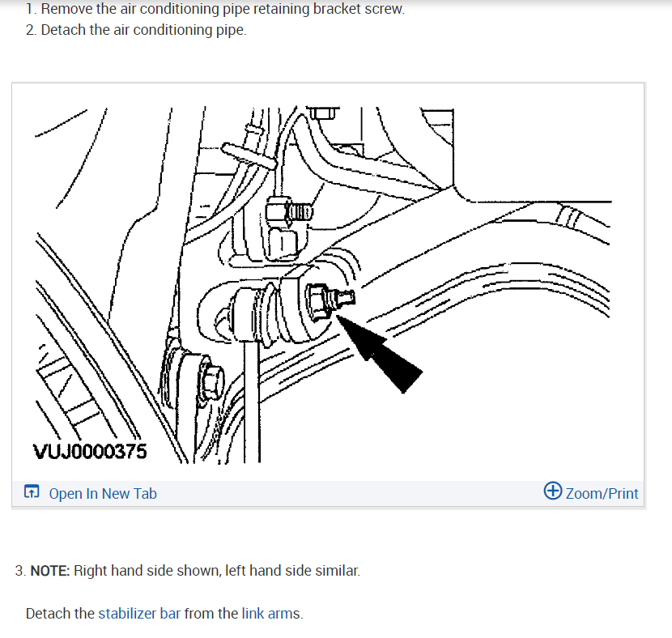
Task: Click the lower hex bolt in diagram
Action: (x=211, y=377)
